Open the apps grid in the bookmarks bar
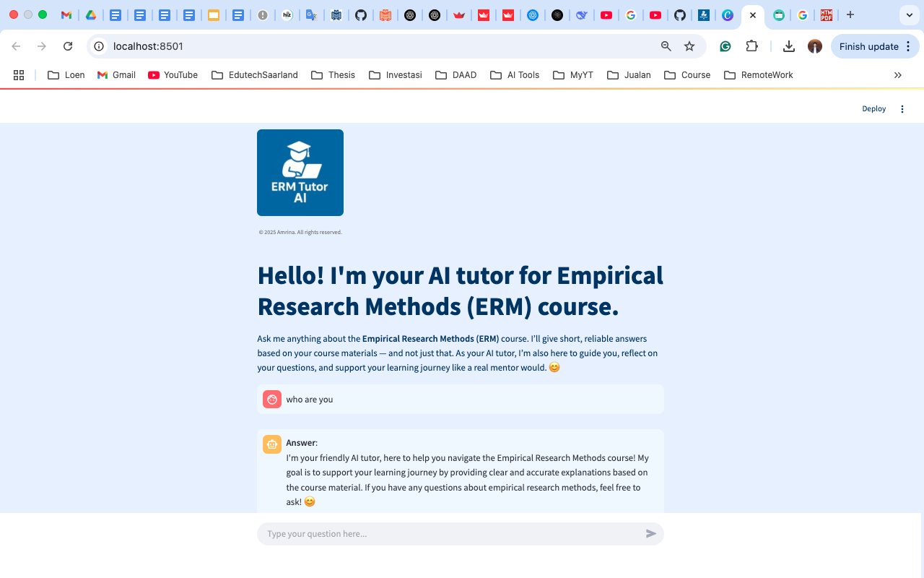Screen dimensions: 924x578 pos(19,74)
